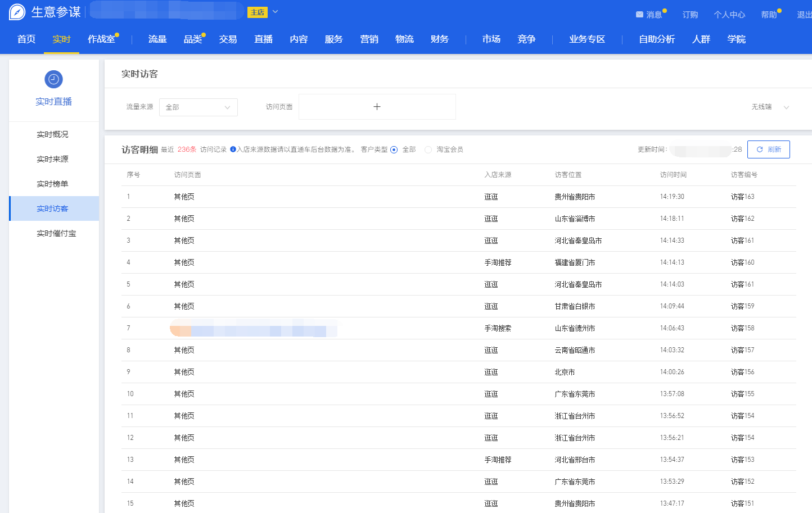Switch to the 实时 nav tab
Viewport: 812px width, 513px height.
[61, 39]
